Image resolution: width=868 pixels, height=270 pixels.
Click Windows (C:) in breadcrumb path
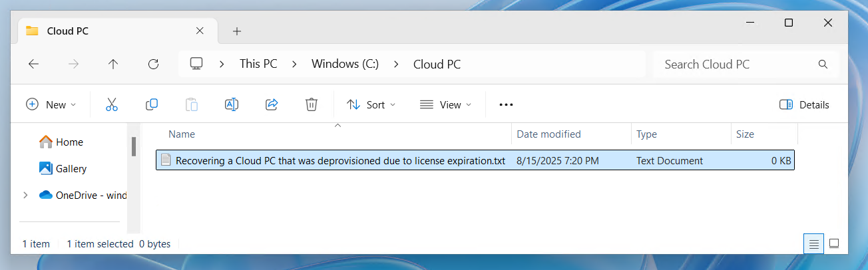click(345, 65)
